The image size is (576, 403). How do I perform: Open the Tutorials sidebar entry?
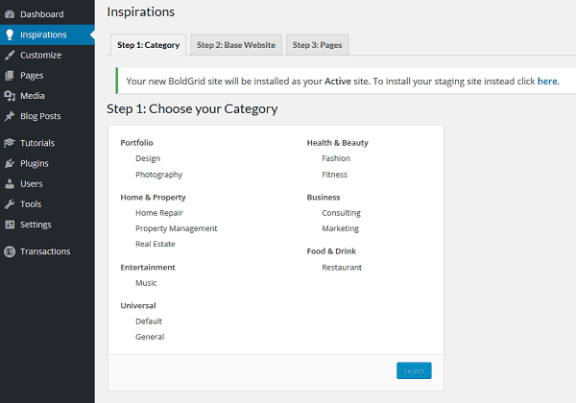click(47, 143)
